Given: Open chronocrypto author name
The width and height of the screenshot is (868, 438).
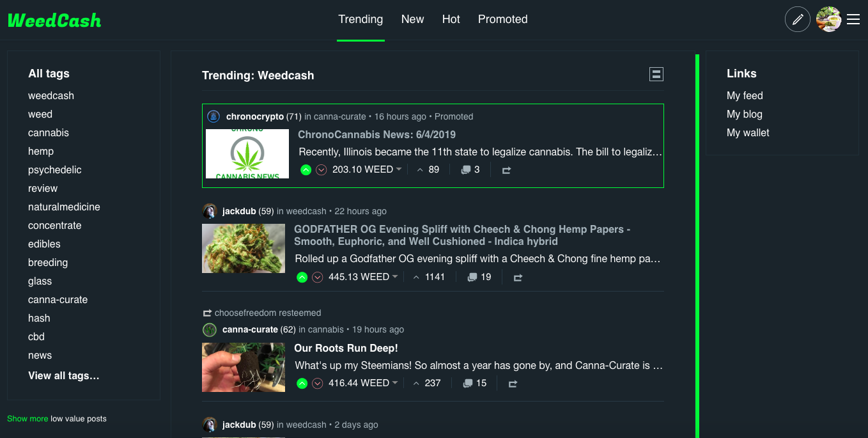Looking at the screenshot, I should tap(255, 117).
